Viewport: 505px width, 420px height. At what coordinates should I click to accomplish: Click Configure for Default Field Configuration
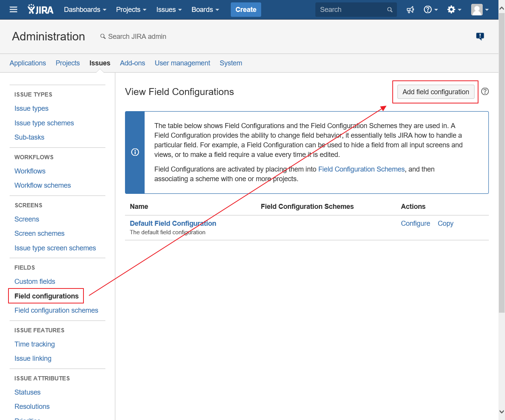415,223
